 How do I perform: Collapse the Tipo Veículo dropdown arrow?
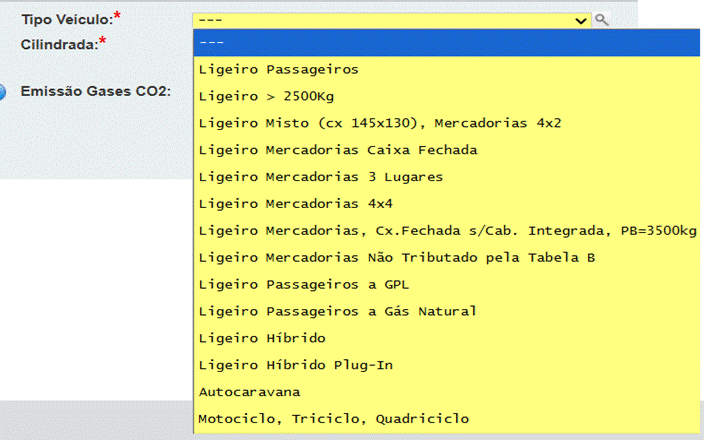(x=581, y=19)
